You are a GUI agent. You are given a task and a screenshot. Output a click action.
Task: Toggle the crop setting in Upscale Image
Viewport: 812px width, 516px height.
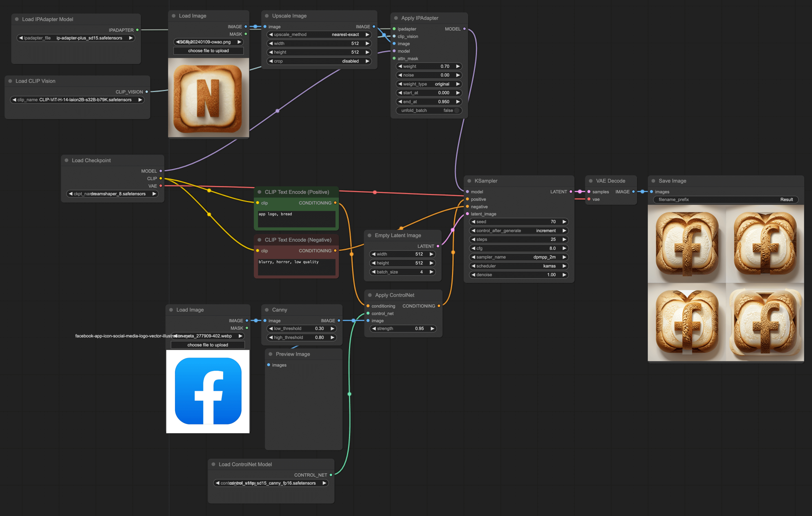point(319,61)
